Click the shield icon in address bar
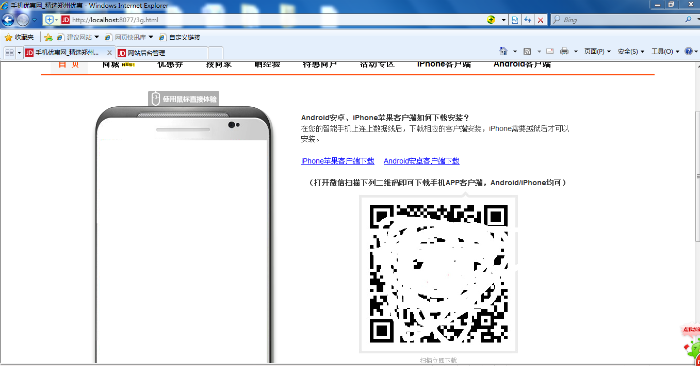Viewport: 700px width, 366px height. pos(49,20)
